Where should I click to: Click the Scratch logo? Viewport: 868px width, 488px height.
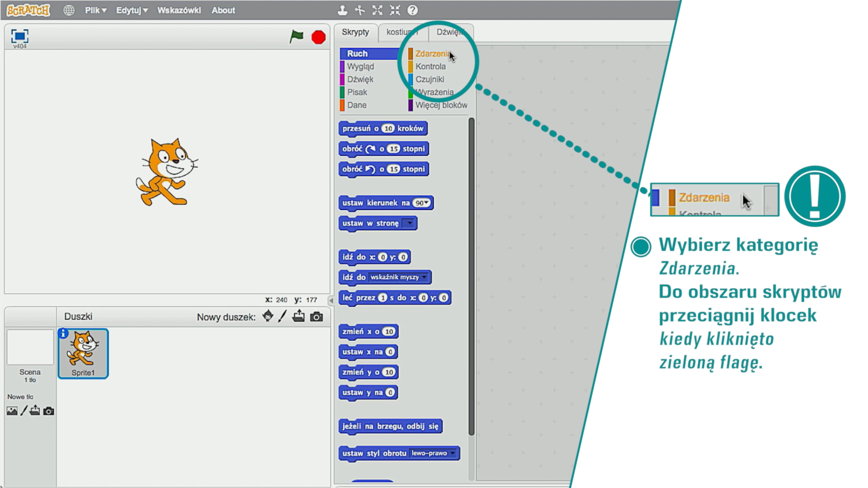28,10
